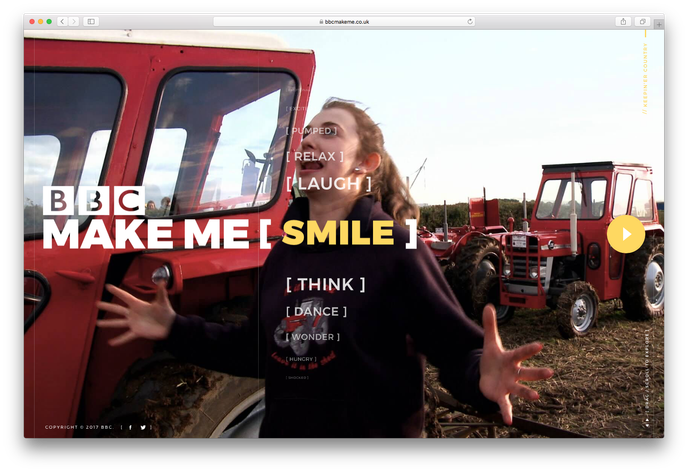Select the [ PUMPED ] mood option
This screenshot has width=688, height=472.
(x=312, y=131)
